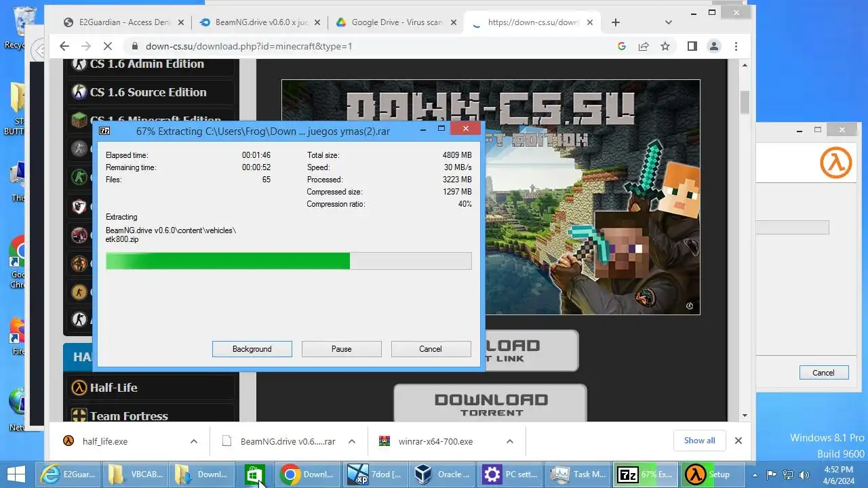
Task: Click the Chrome back arrow
Action: tap(64, 46)
